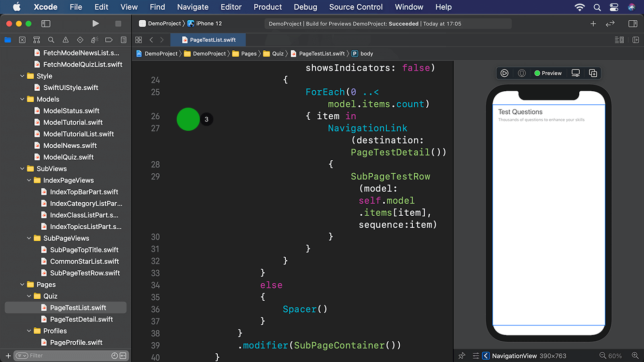Collapse the SubViews folder
The image size is (644, 362).
[22, 168]
